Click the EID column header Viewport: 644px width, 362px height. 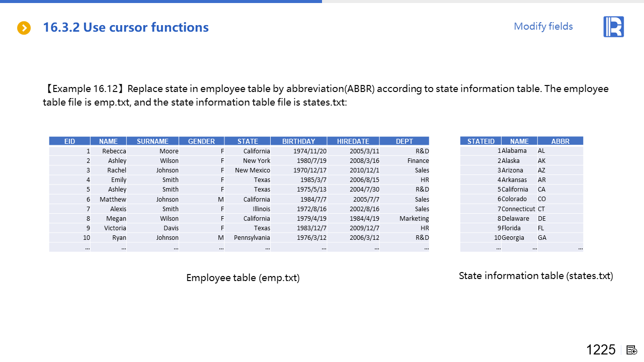tap(69, 141)
